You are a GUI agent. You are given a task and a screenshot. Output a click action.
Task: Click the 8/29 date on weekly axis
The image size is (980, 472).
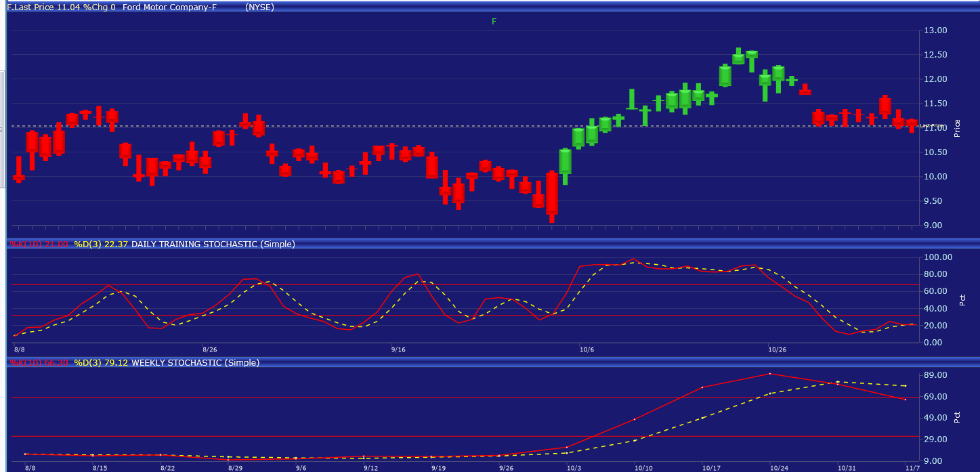[235, 468]
